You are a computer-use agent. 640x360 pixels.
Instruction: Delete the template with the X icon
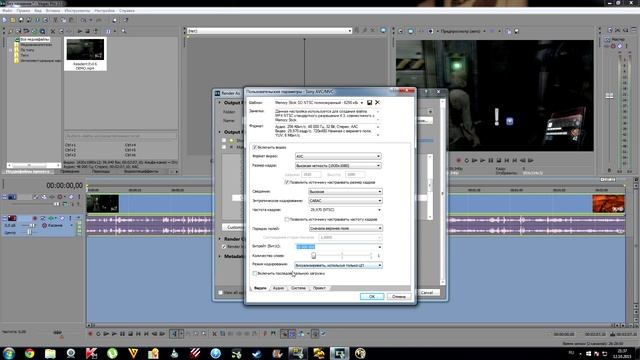377,102
